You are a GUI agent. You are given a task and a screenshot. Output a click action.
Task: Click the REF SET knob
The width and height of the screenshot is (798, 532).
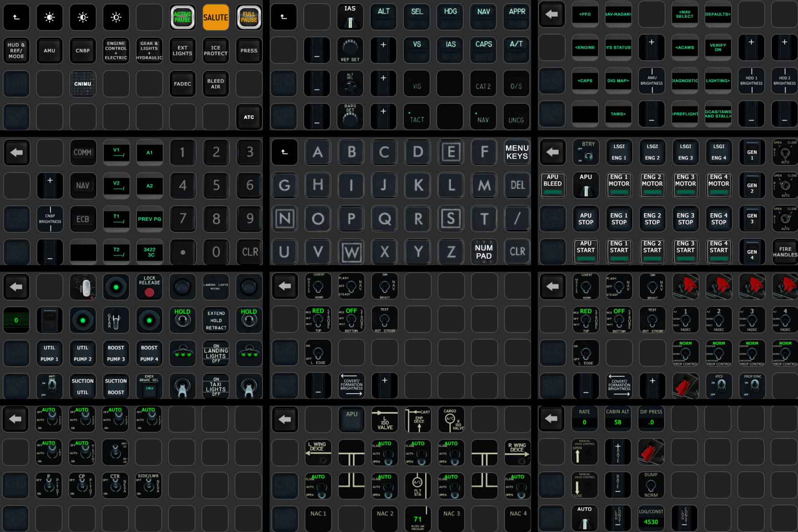pos(350,50)
